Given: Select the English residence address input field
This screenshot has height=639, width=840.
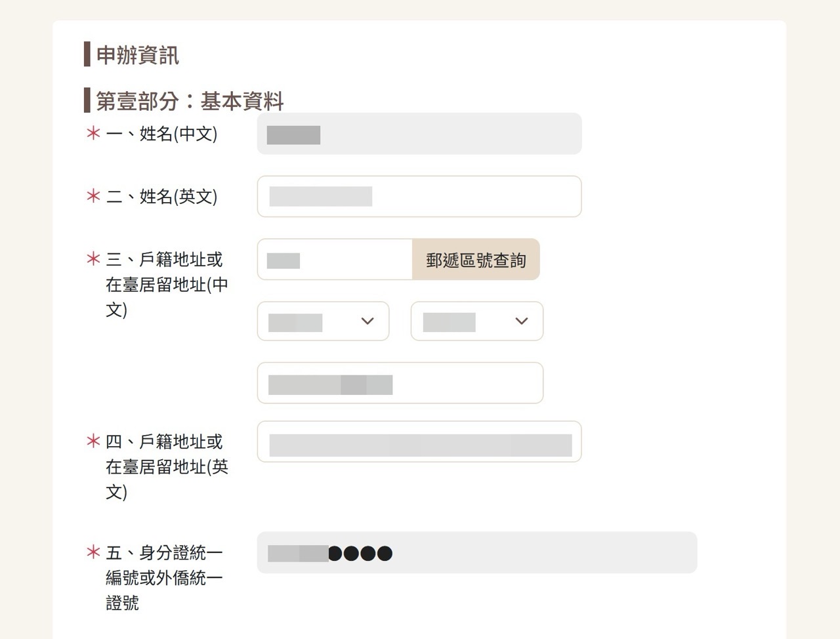Looking at the screenshot, I should point(419,442).
